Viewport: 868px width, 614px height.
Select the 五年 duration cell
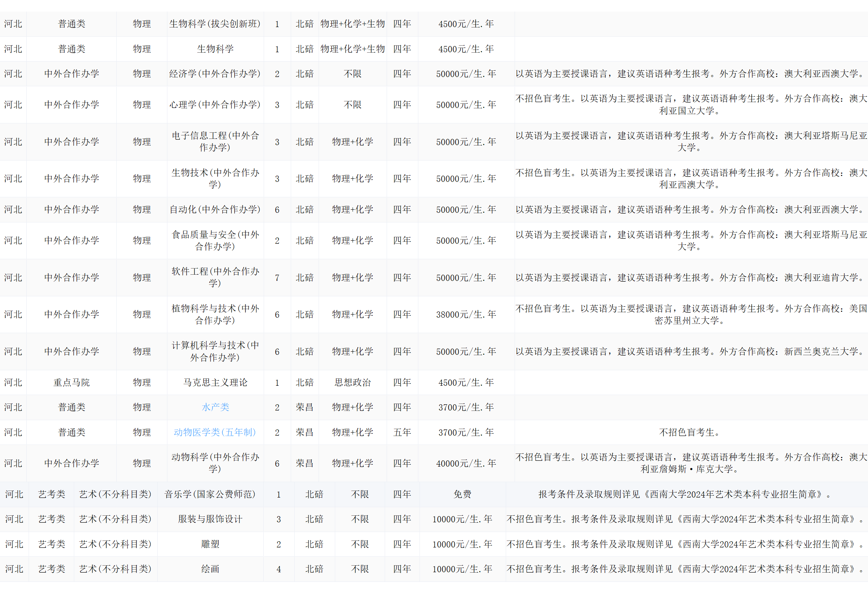tap(402, 432)
